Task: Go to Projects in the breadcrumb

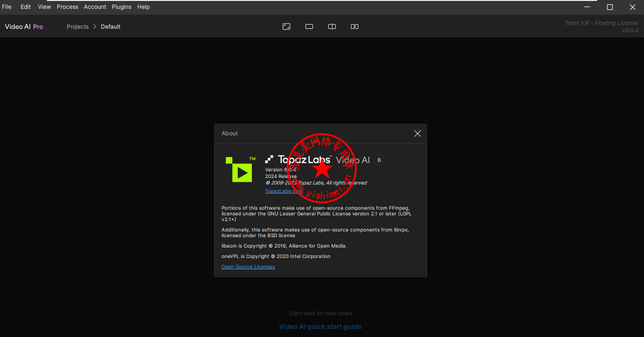Action: [78, 27]
